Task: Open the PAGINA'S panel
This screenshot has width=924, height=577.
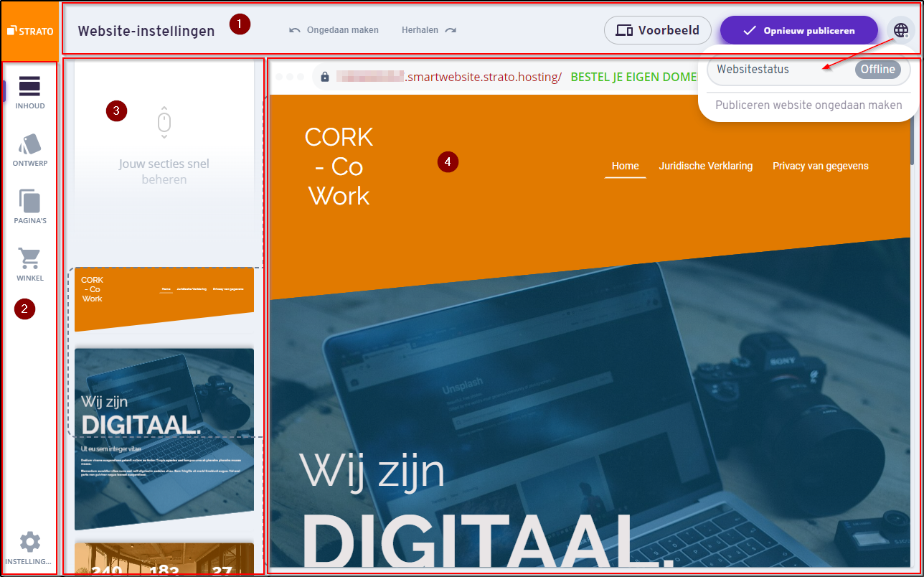Action: click(29, 207)
